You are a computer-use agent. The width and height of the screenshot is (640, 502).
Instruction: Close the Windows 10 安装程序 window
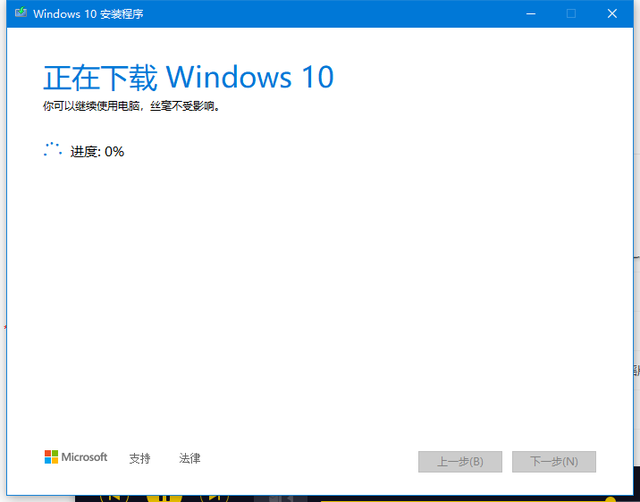(612, 14)
